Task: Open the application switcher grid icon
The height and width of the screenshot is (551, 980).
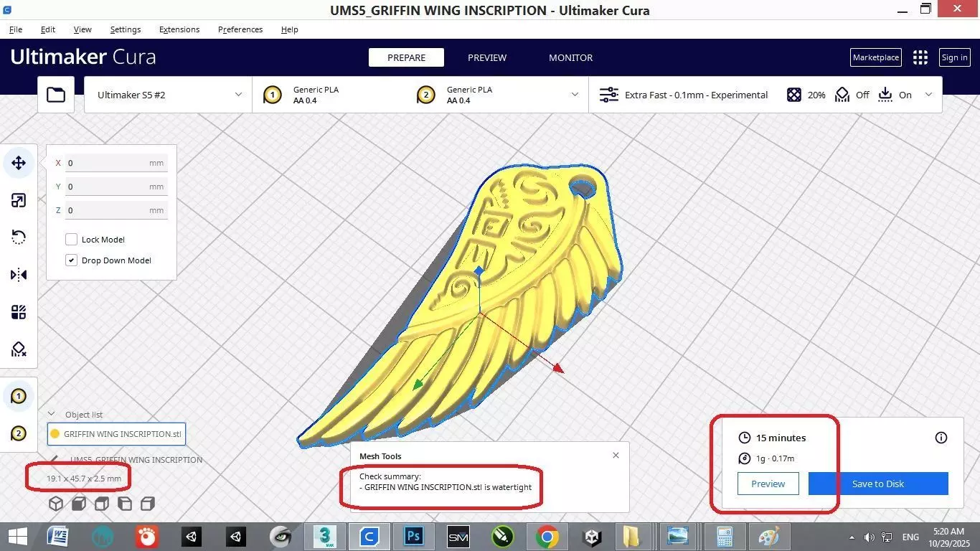Action: pyautogui.click(x=920, y=57)
